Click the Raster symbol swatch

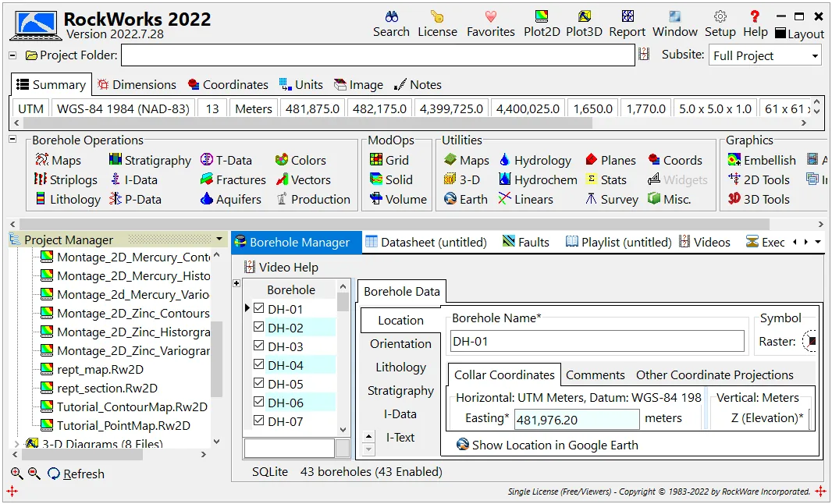(x=809, y=341)
